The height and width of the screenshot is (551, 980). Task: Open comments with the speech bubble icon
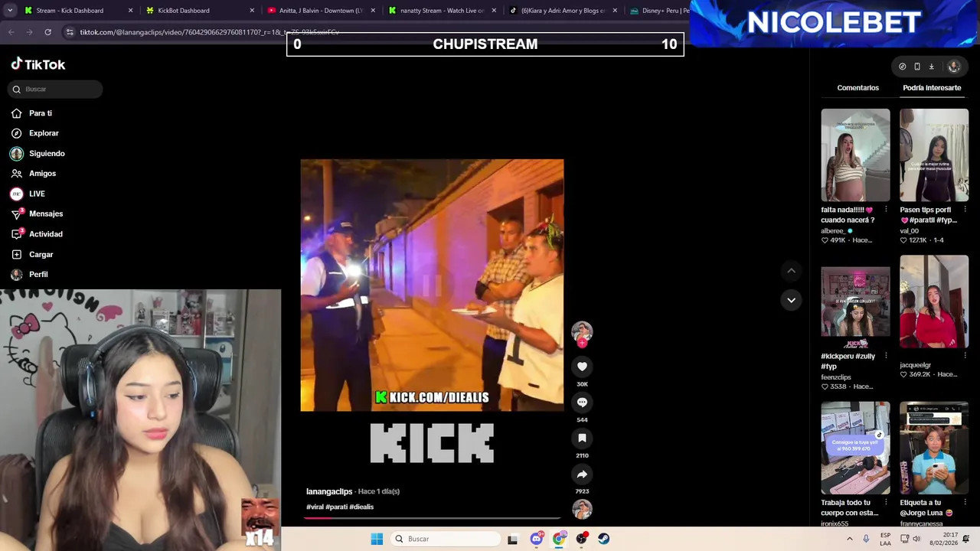point(582,403)
